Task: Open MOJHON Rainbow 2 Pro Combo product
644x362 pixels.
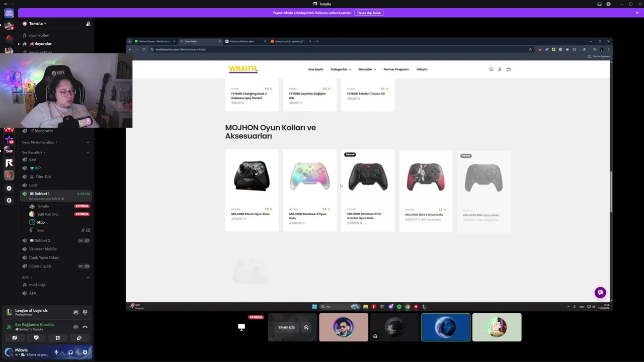Action: (x=368, y=190)
